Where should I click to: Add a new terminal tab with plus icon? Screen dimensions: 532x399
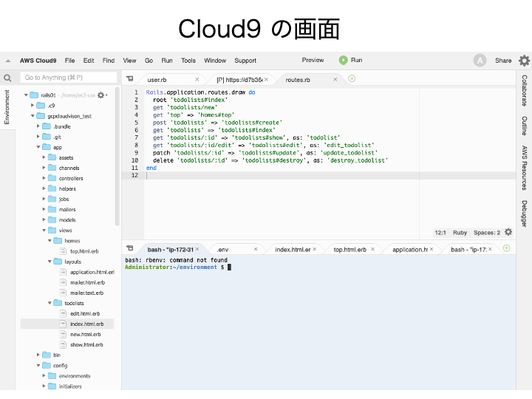[x=507, y=248]
